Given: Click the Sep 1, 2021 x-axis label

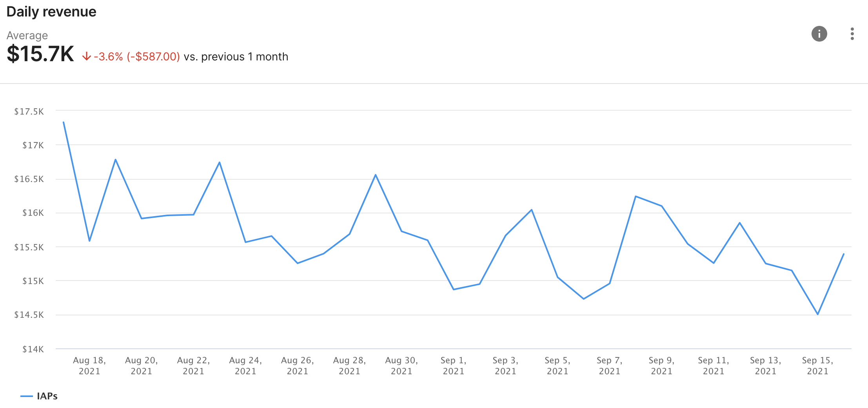Looking at the screenshot, I should point(453,366).
